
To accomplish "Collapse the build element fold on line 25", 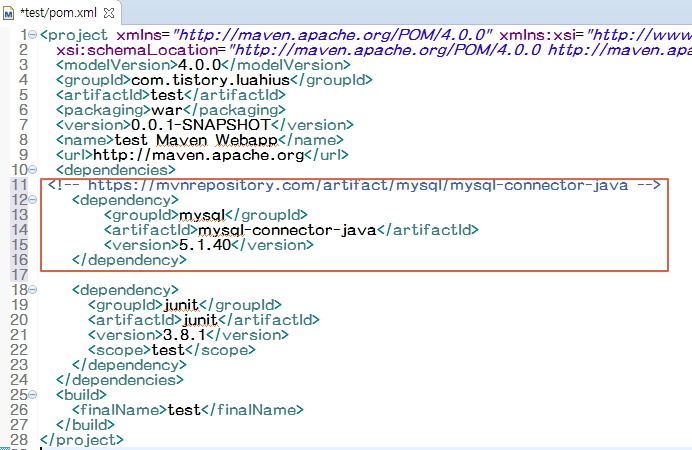I will click(33, 394).
